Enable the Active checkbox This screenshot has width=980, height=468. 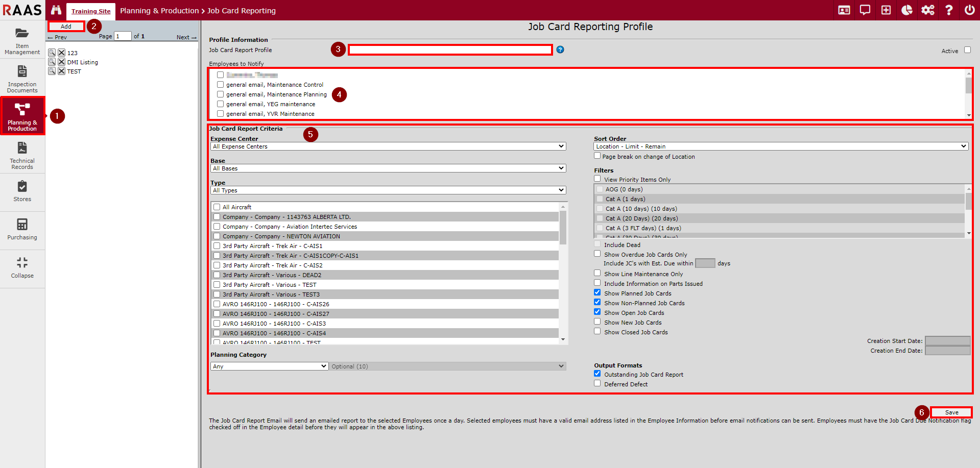pyautogui.click(x=967, y=50)
